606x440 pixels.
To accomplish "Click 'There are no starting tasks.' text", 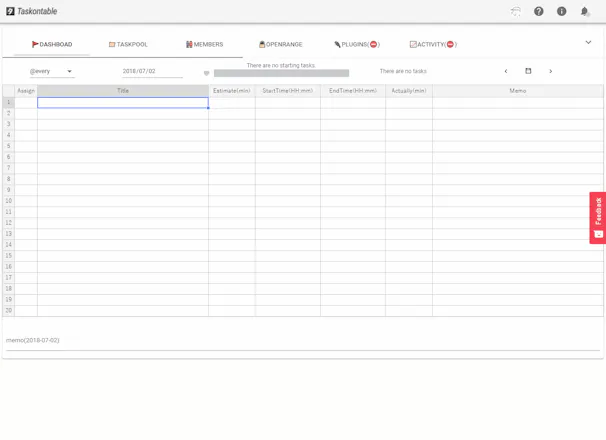I will pyautogui.click(x=281, y=65).
